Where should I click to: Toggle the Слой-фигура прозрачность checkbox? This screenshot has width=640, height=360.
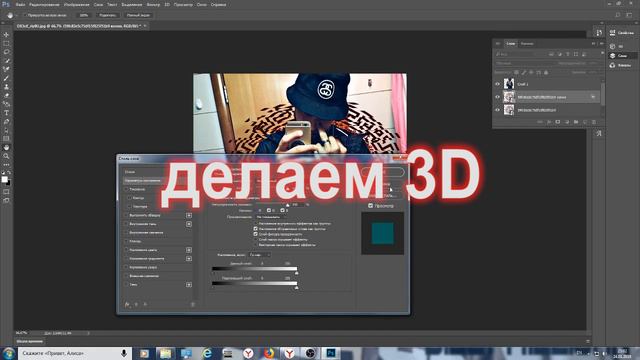[x=256, y=234]
